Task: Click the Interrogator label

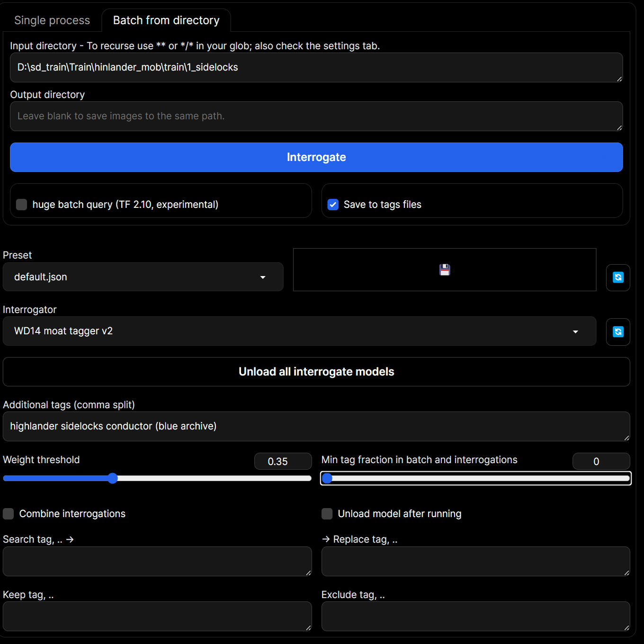Action: 30,310
